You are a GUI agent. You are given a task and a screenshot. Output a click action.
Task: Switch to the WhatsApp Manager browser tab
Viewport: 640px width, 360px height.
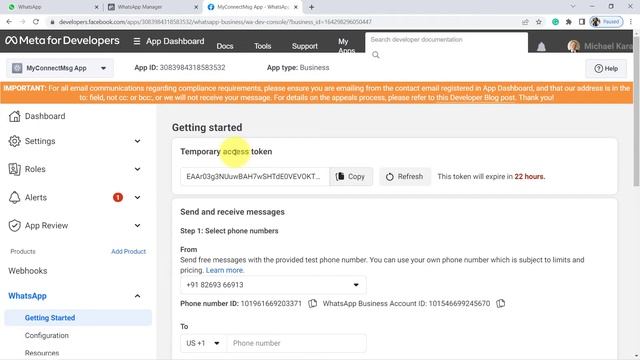(153, 7)
